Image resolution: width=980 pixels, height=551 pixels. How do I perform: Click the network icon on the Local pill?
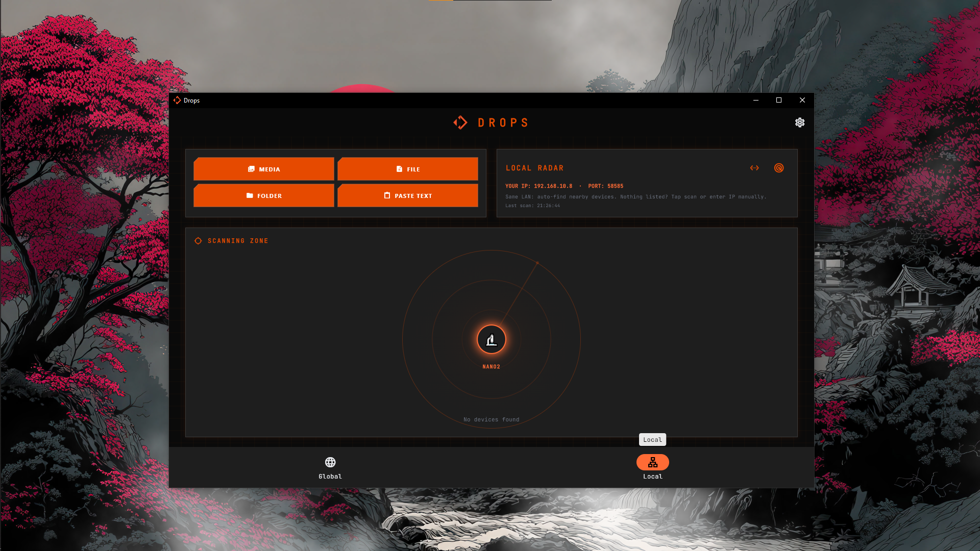[x=652, y=462]
